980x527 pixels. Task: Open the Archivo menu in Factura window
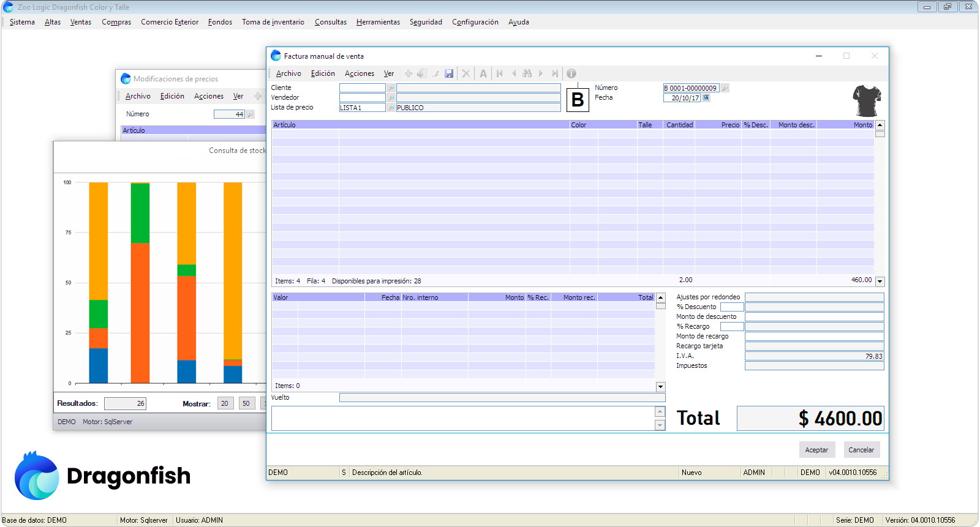click(x=288, y=73)
